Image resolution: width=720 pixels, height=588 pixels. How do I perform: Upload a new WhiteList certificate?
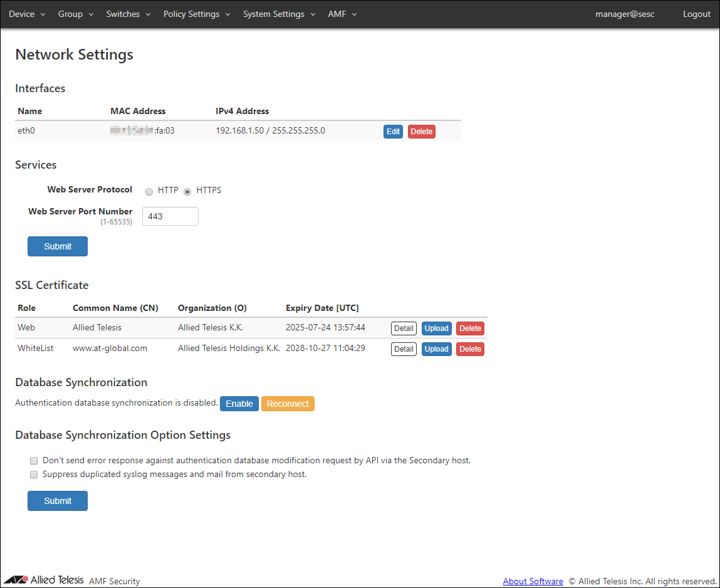(436, 349)
